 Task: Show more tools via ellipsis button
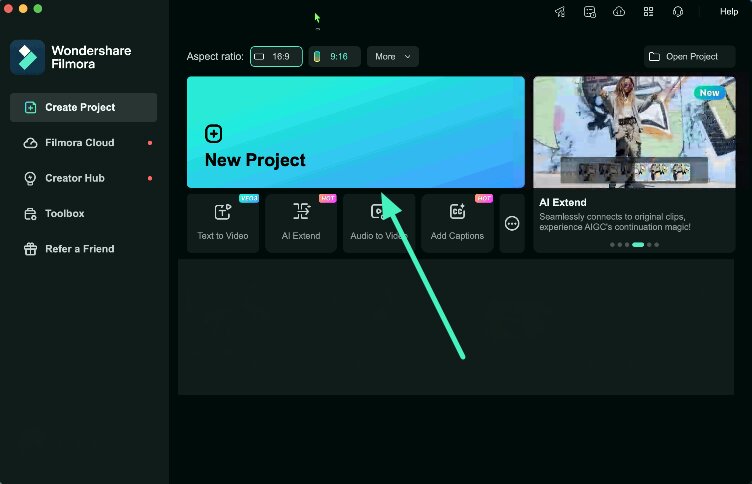(512, 224)
